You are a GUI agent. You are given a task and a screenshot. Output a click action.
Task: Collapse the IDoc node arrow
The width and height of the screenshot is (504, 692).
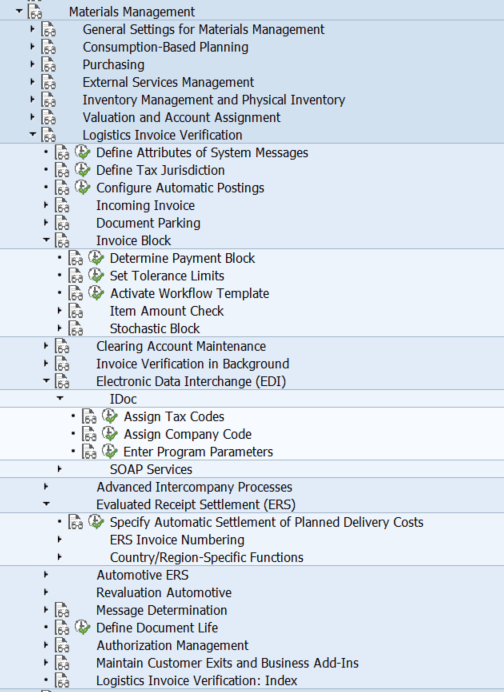60,398
